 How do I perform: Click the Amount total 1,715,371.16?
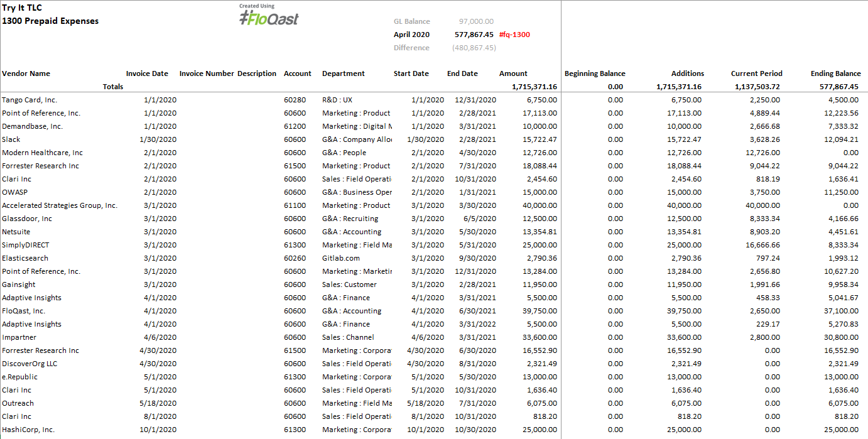534,87
